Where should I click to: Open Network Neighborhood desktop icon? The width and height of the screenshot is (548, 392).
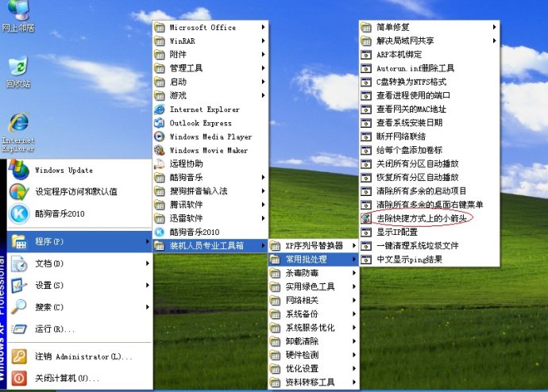click(18, 16)
